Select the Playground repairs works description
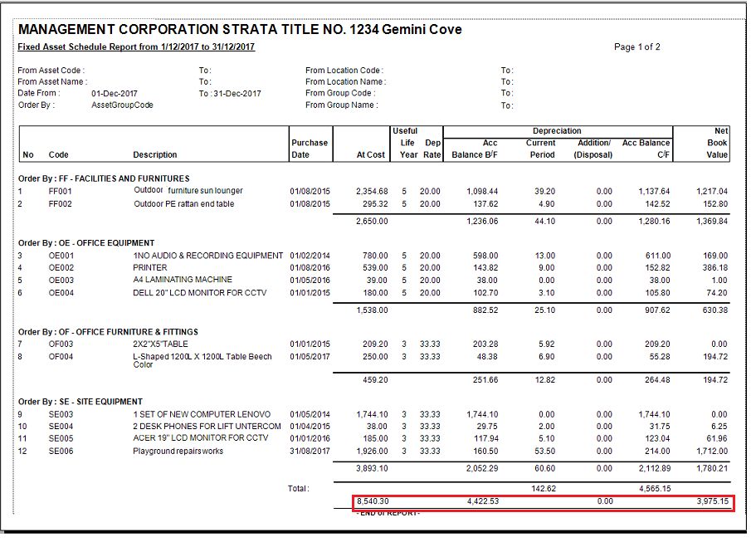756x542 pixels. point(178,452)
